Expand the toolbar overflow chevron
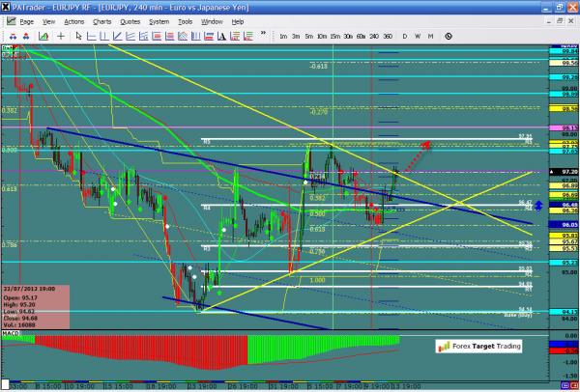The image size is (580, 392). [263, 33]
